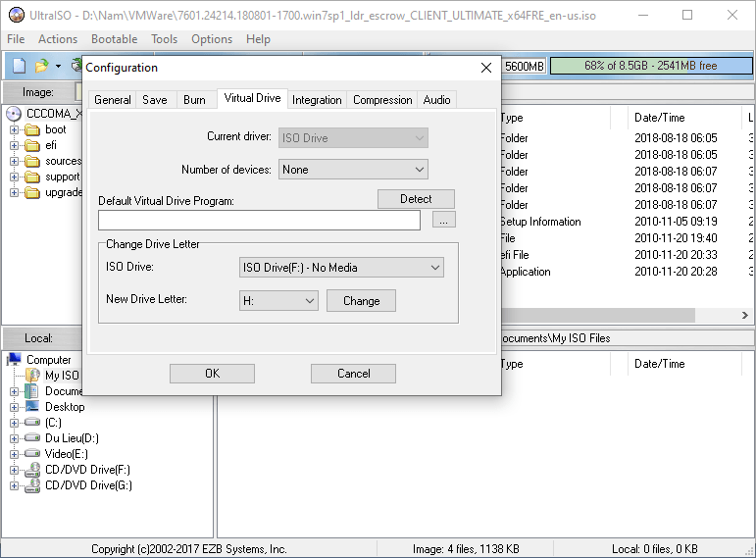Screen dimensions: 756x558
Task: Expand the CD/DVD Drive(G:) node
Action: coord(14,485)
